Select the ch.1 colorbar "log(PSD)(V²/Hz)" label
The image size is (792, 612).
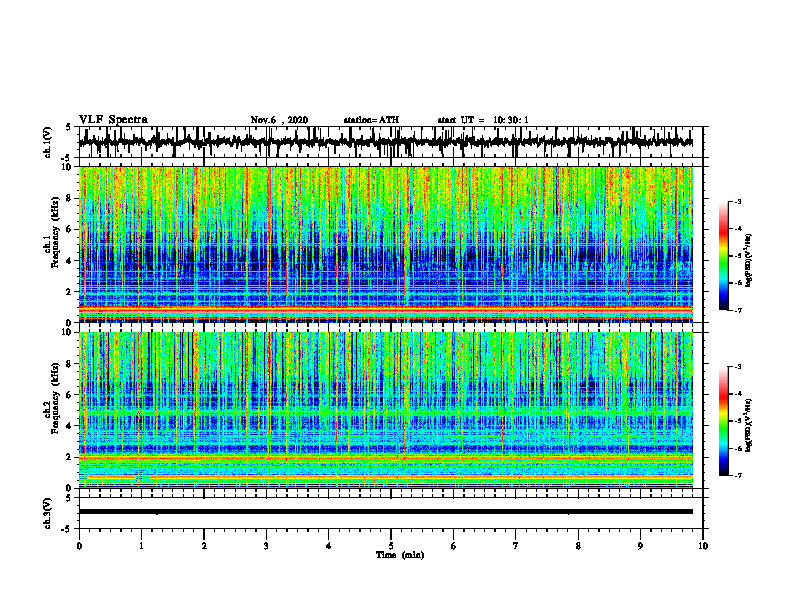749,261
